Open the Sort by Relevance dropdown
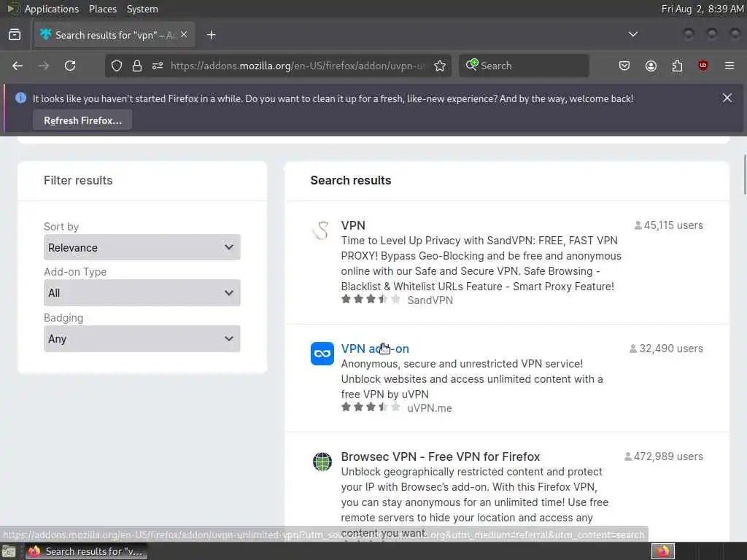 click(142, 247)
